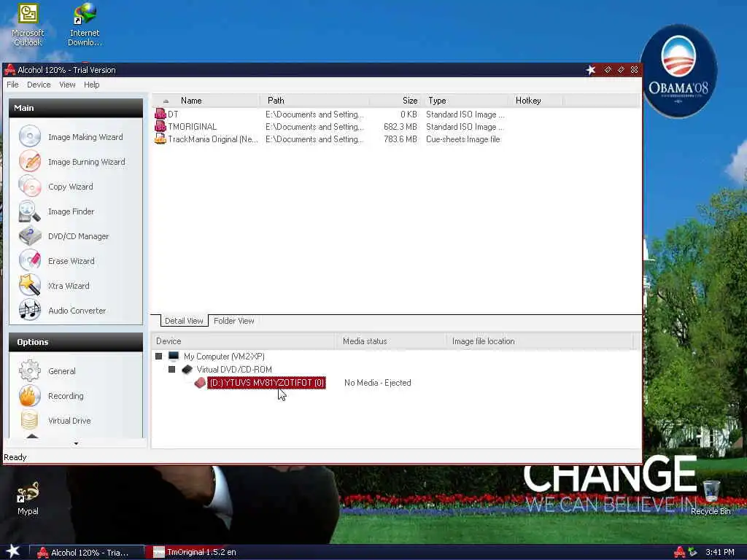Click the red D: virtual drive icon
Image resolution: width=747 pixels, height=560 pixels.
200,382
